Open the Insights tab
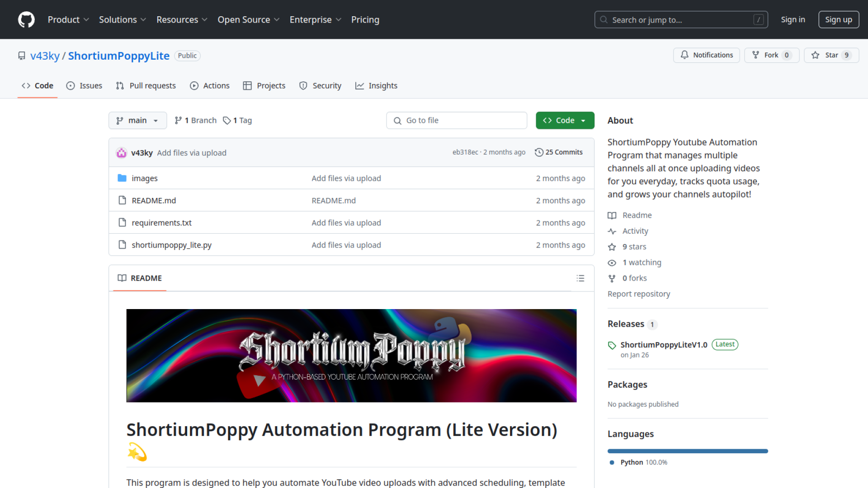868x488 pixels. (x=376, y=86)
